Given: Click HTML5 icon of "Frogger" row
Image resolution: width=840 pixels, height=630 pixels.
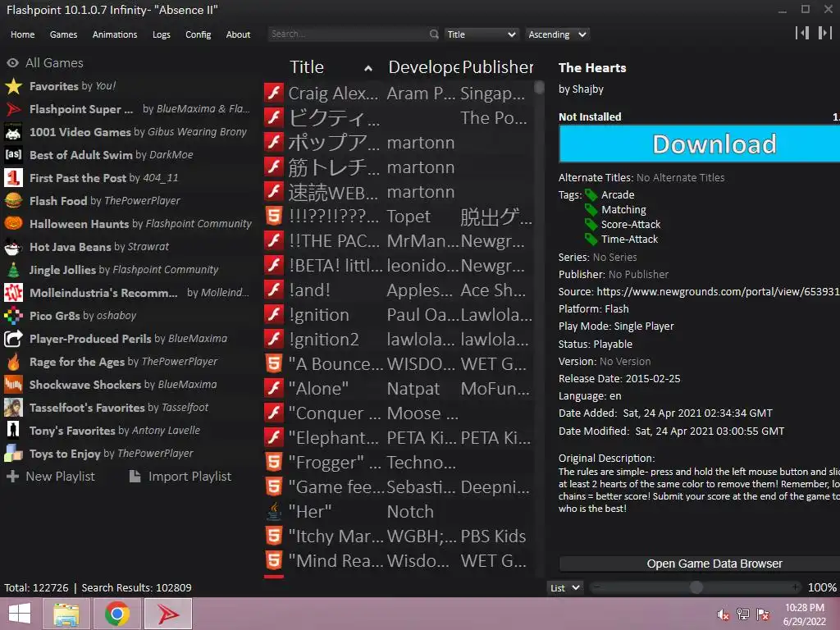Looking at the screenshot, I should coord(274,463).
